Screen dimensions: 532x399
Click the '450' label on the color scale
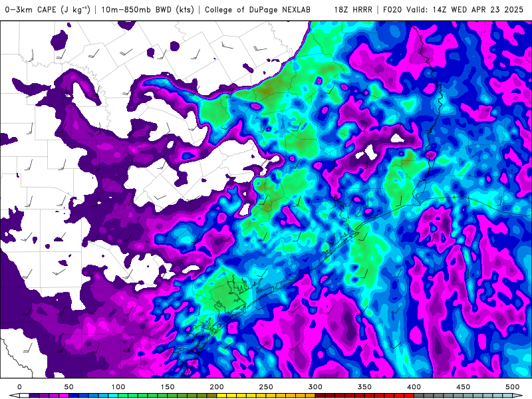463,387
